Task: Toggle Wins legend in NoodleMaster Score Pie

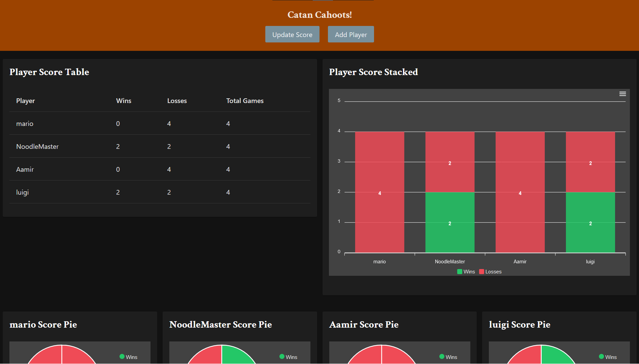Action: tap(288, 357)
